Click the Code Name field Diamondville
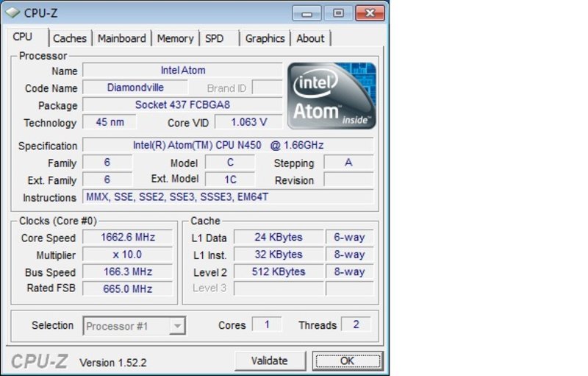Viewport: 588px width, 376px height. (135, 88)
